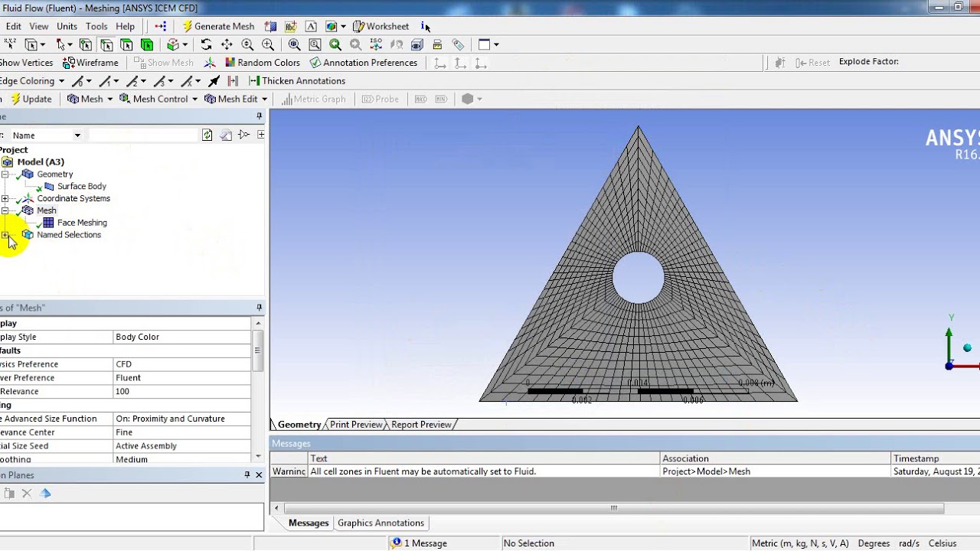This screenshot has width=980, height=551.
Task: Switch to the Graphics Annotations tab
Action: [x=381, y=523]
